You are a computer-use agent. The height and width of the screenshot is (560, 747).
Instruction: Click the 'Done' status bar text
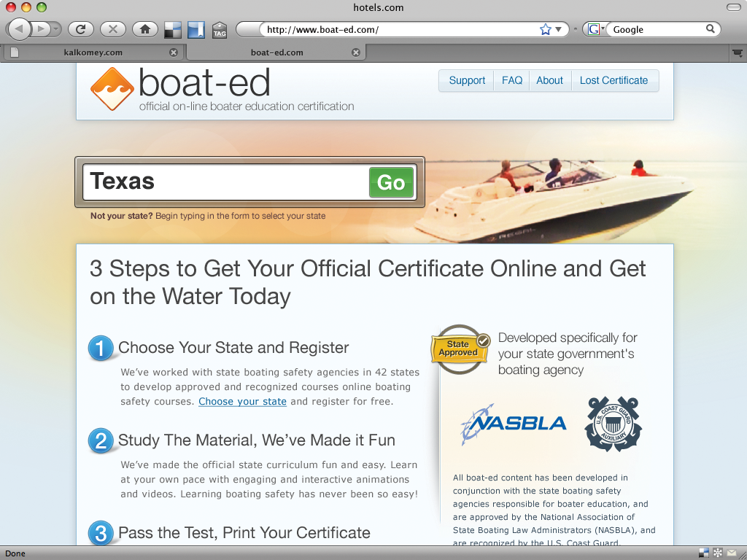point(15,553)
